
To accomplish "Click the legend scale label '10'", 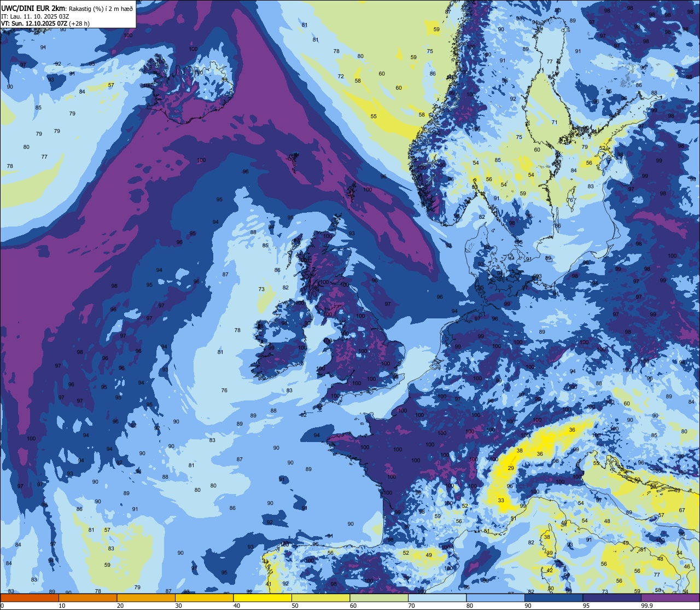I will pos(62,606).
